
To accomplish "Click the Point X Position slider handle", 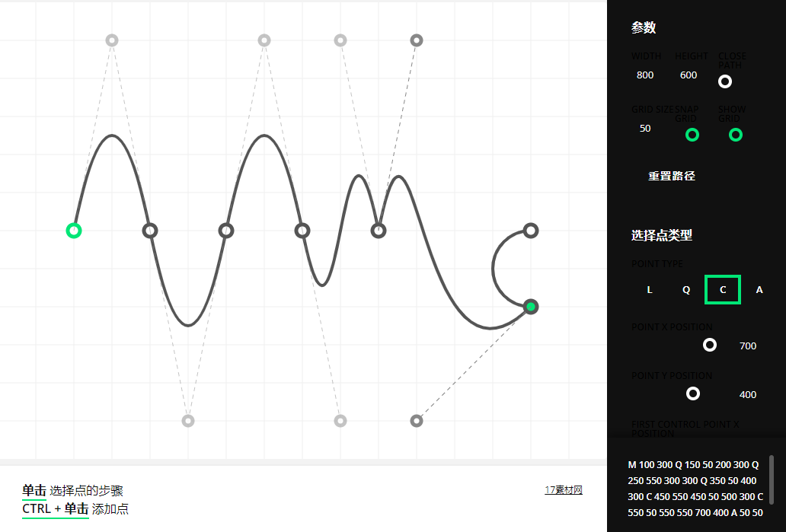I will [710, 345].
